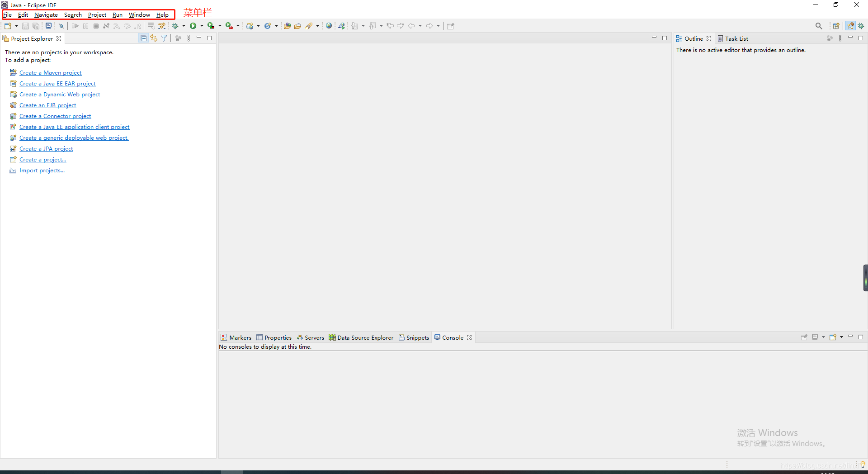
Task: Click the Disconnect debug icon
Action: [x=106, y=26]
